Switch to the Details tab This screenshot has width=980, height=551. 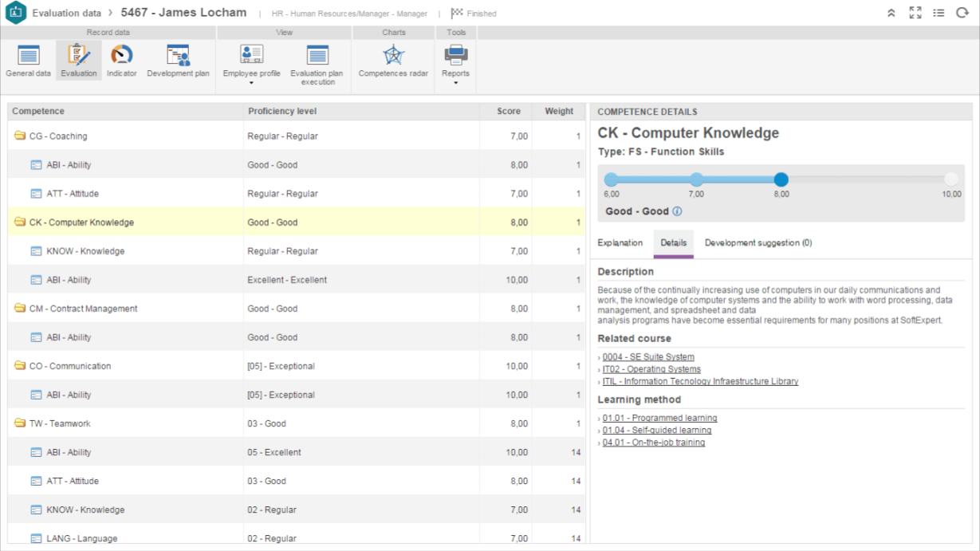674,243
